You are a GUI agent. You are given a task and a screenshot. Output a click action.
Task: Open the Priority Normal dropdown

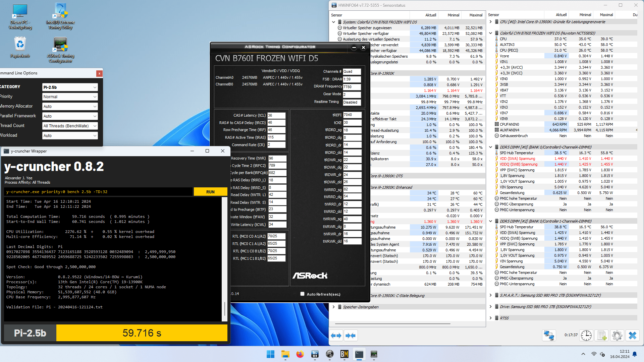[x=70, y=97]
